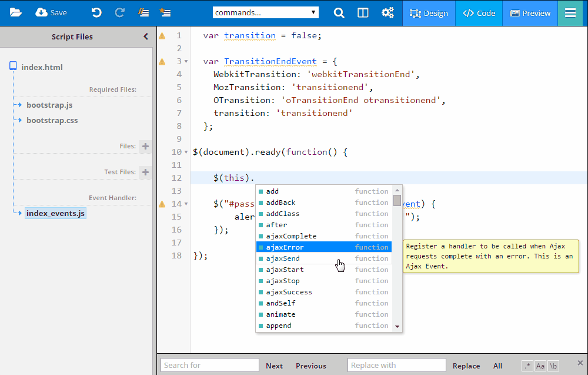
Task: Open the hamburger menu at top right
Action: [x=570, y=12]
